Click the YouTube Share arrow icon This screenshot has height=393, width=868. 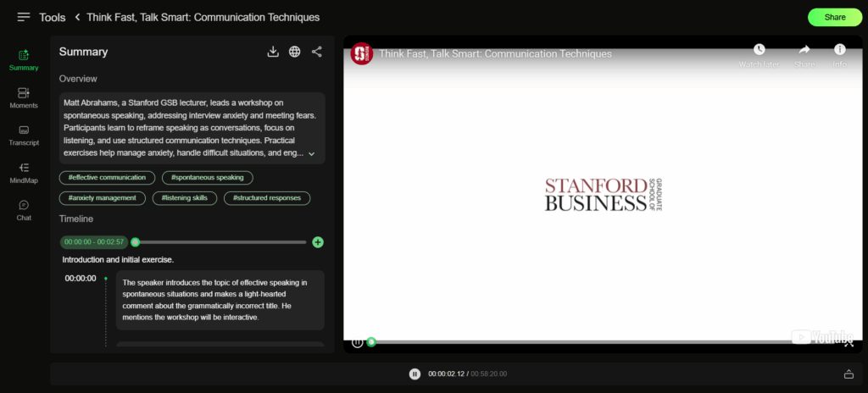(804, 56)
